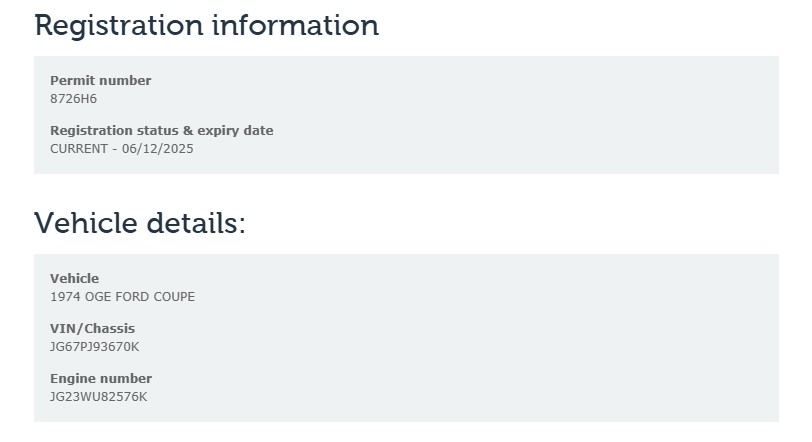Viewport: 812px width, 442px height.
Task: Click the Permit number label
Action: (x=100, y=80)
